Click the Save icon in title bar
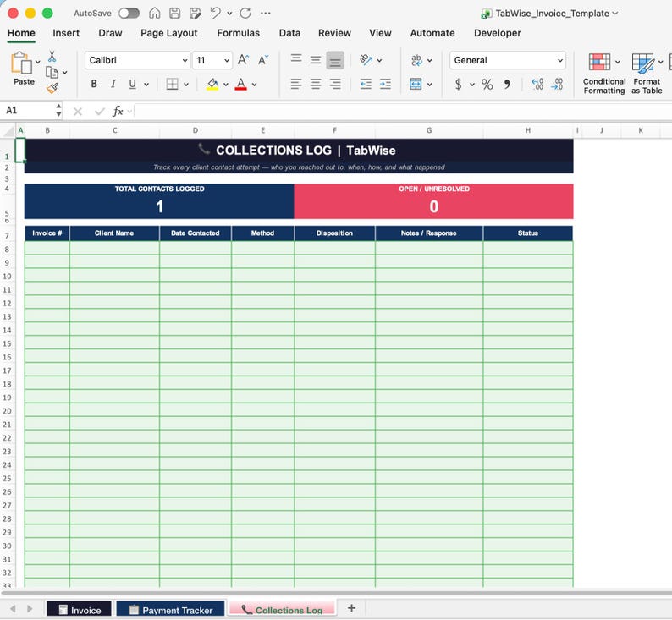Image resolution: width=672 pixels, height=620 pixels. [x=175, y=14]
